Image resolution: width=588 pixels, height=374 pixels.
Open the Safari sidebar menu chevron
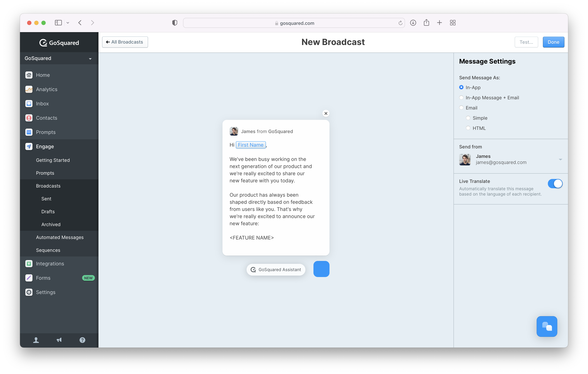pyautogui.click(x=68, y=23)
